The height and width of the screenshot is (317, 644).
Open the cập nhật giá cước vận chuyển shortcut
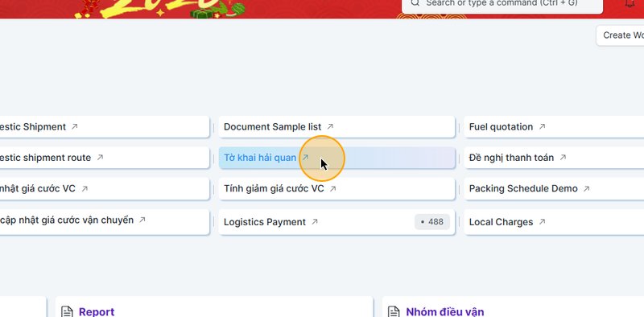tap(105, 222)
